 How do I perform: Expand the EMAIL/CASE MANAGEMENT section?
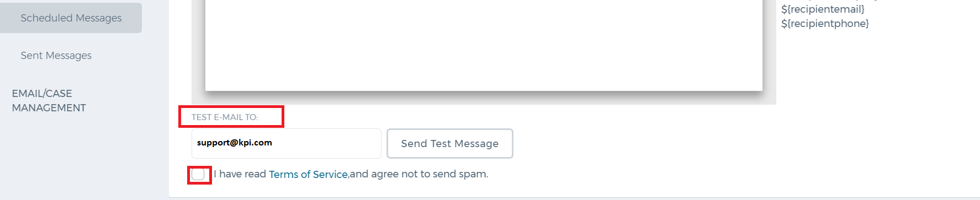pos(49,100)
